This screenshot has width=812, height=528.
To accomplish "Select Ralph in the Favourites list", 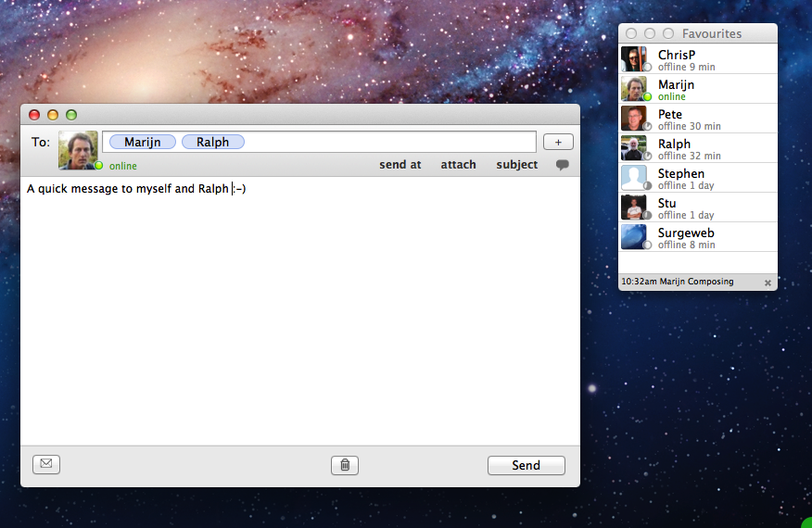I will click(x=698, y=148).
